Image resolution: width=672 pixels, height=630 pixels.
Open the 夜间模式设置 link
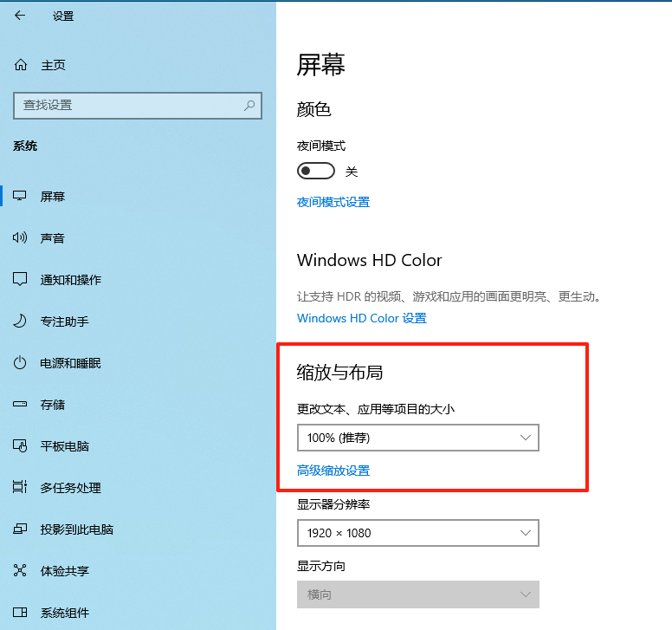[333, 202]
